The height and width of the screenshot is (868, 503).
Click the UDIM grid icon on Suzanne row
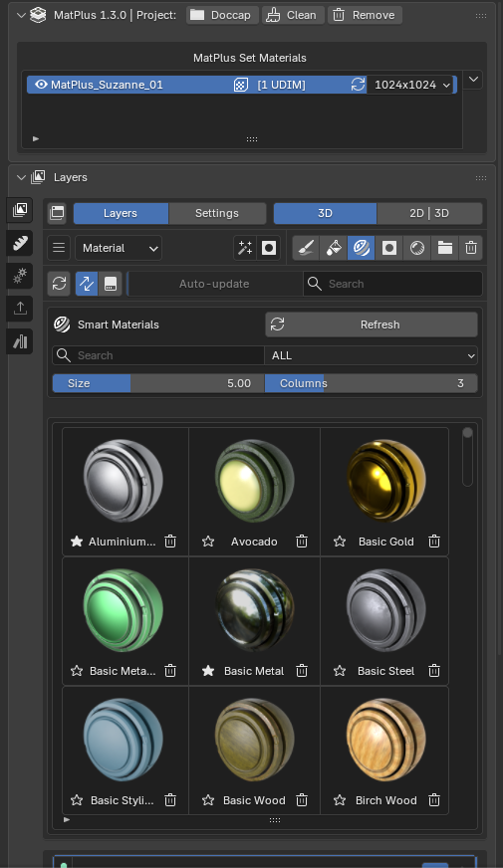point(240,85)
